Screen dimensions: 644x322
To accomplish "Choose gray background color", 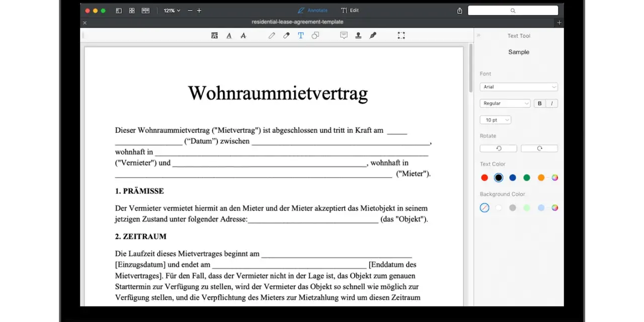I will pos(513,208).
